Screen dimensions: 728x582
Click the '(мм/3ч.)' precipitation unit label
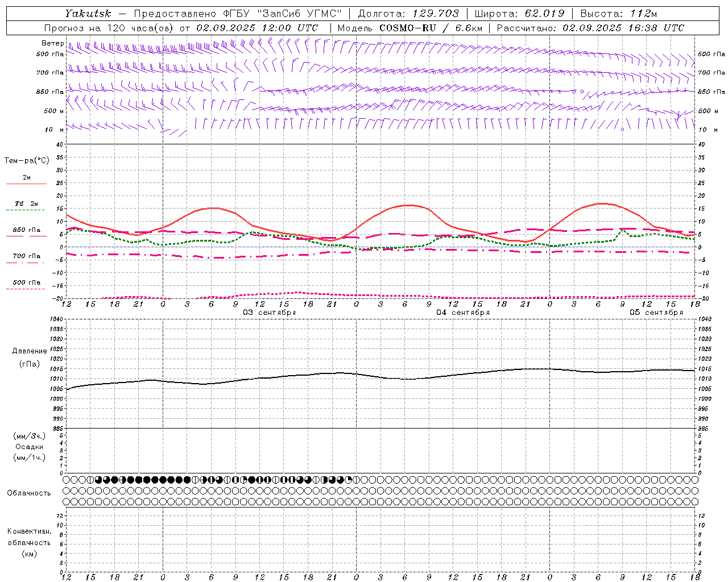pyautogui.click(x=30, y=436)
